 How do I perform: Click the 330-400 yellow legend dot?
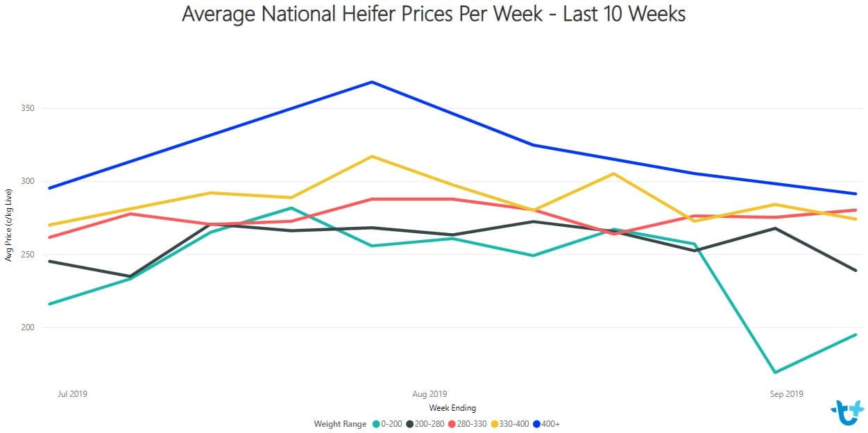tap(494, 424)
